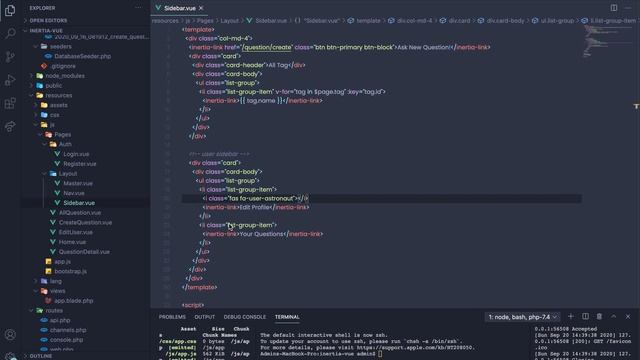
Task: Switch to the OUTPUT panel tab
Action: pyautogui.click(x=204, y=317)
